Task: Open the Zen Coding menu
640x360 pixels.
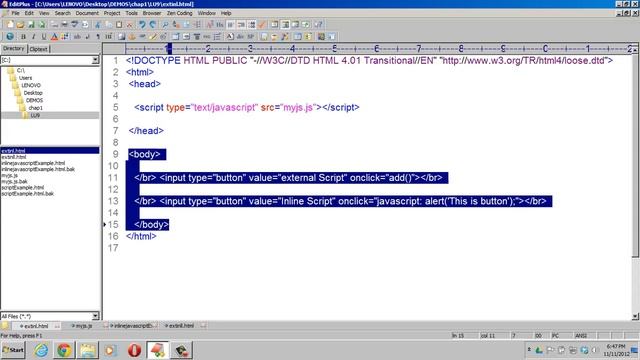Action: (x=179, y=13)
